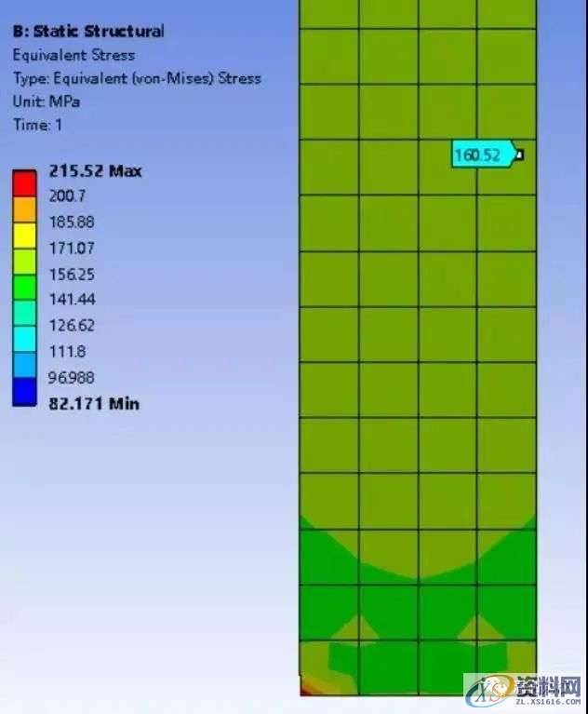Select the yellow legend color band
588x714 pixels.
tap(24, 236)
